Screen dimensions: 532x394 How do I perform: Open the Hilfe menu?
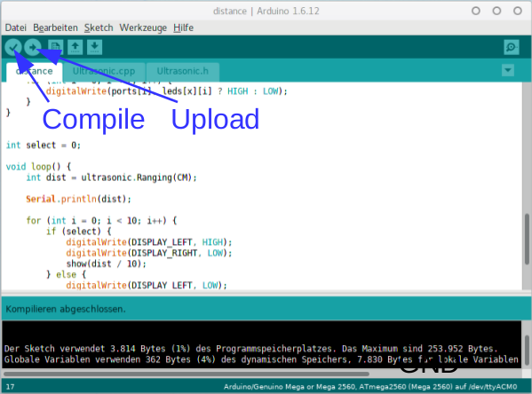[x=183, y=28]
